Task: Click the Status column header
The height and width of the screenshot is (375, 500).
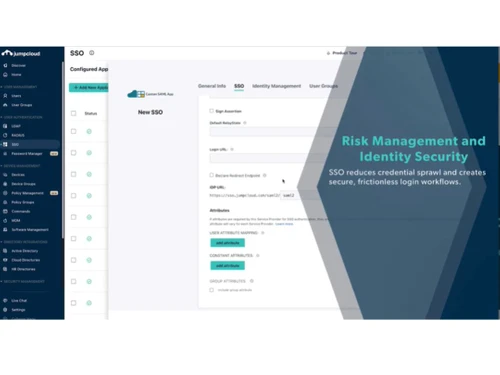Action: (91, 114)
